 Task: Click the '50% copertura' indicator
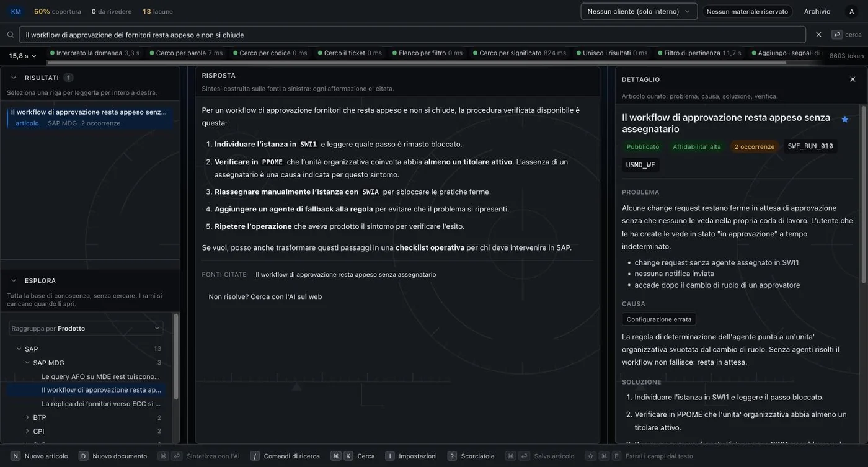point(58,11)
